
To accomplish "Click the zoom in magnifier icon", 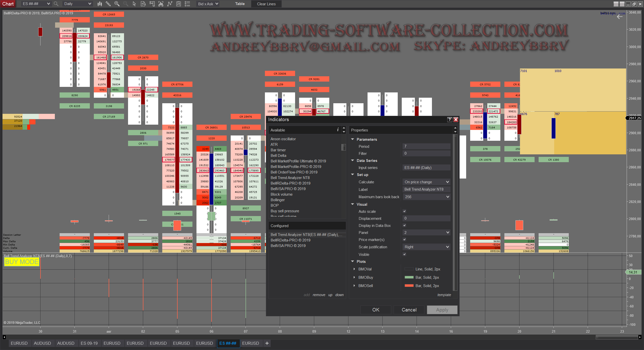I will 117,4.
